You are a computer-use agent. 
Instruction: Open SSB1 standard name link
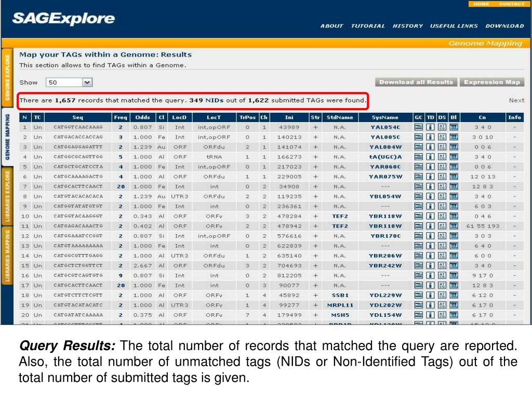tap(340, 295)
